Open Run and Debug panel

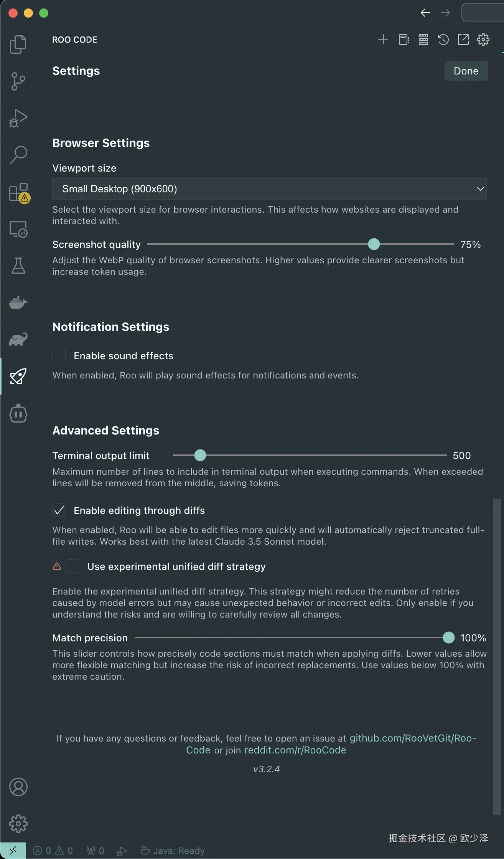click(18, 118)
